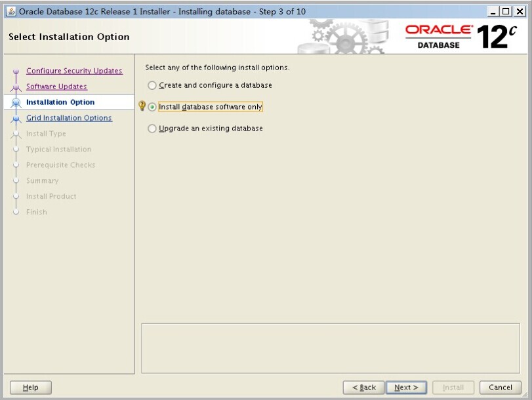Select Upgrade an existing database option
The image size is (532, 400).
click(153, 129)
